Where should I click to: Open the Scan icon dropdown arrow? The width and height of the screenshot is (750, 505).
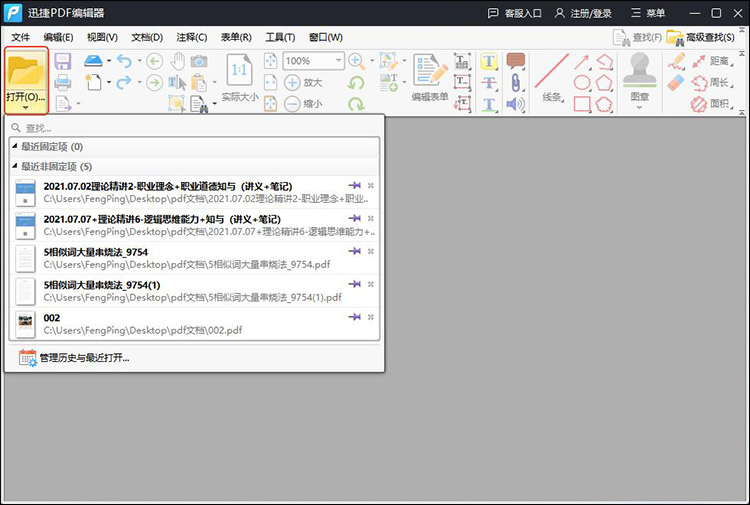pyautogui.click(x=109, y=61)
